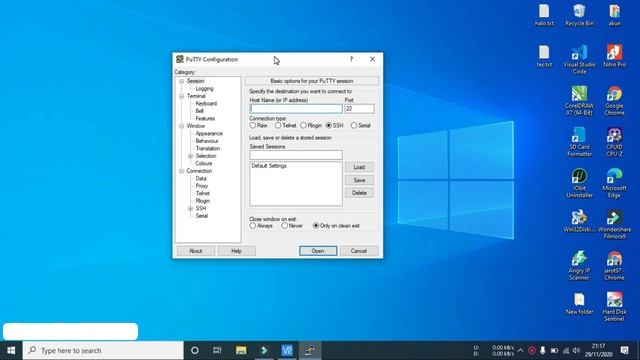Open the Colours category
This screenshot has width=640, height=360.
(203, 163)
